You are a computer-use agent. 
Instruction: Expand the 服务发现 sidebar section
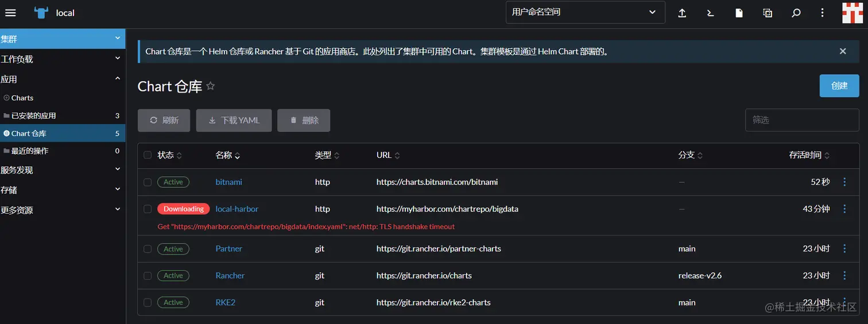[63, 170]
